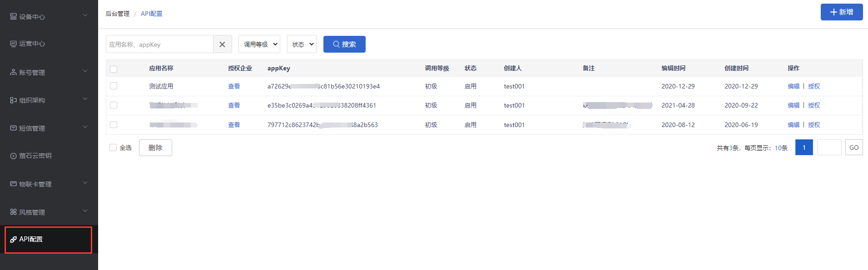
Task: Click the appKey column header
Action: (x=279, y=68)
